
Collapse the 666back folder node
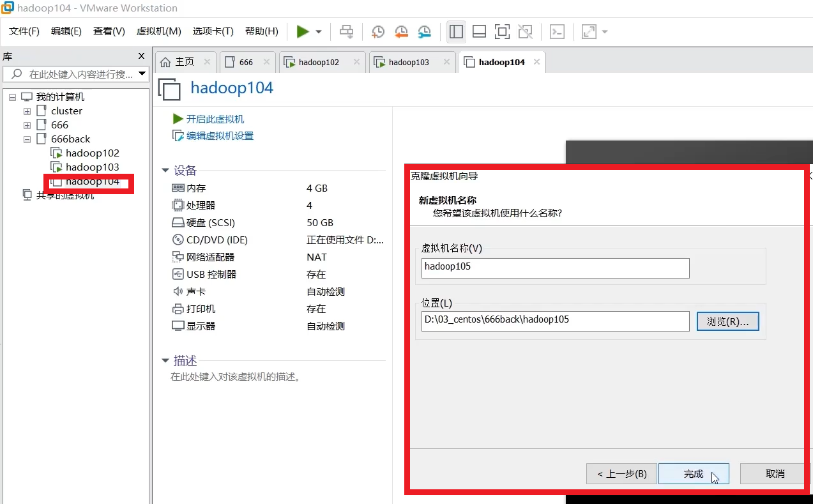27,139
